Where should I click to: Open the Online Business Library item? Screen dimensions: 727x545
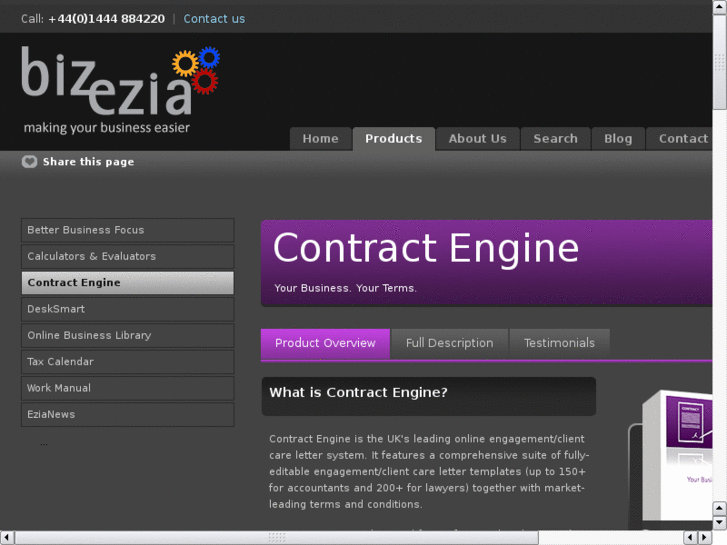point(127,335)
